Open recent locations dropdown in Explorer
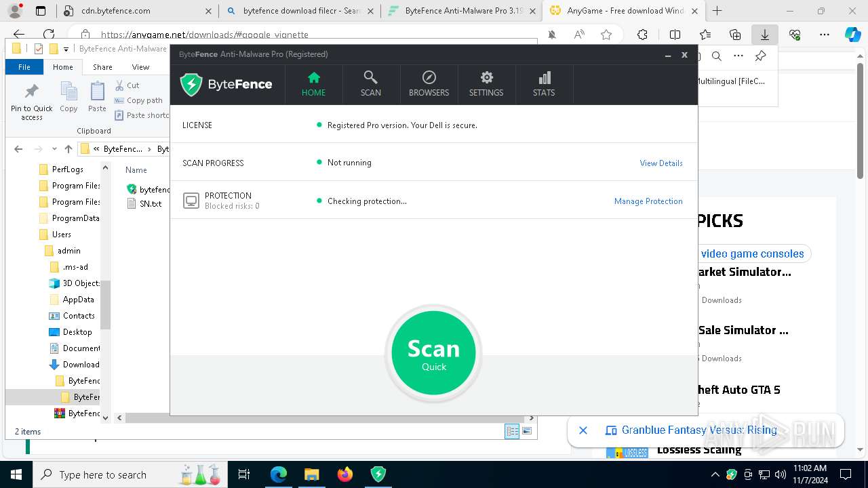Screen dimensions: 868x488 (x=54, y=150)
